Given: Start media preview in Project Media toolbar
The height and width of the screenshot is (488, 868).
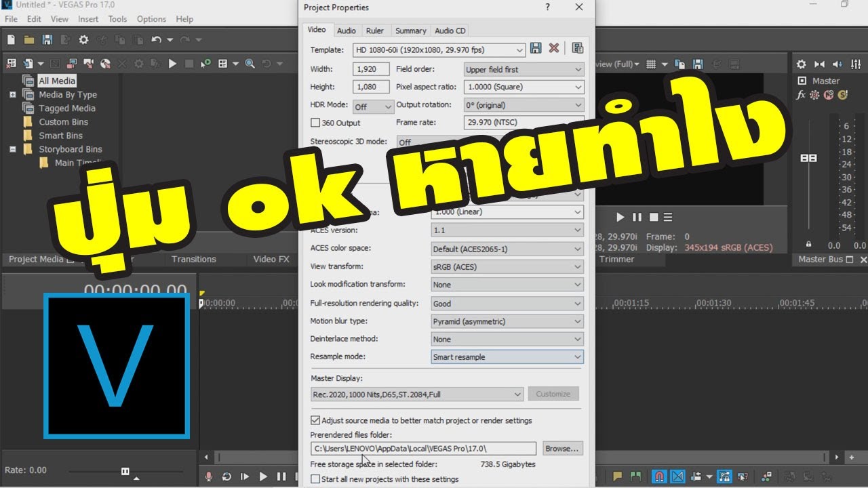Looking at the screenshot, I should 172,64.
